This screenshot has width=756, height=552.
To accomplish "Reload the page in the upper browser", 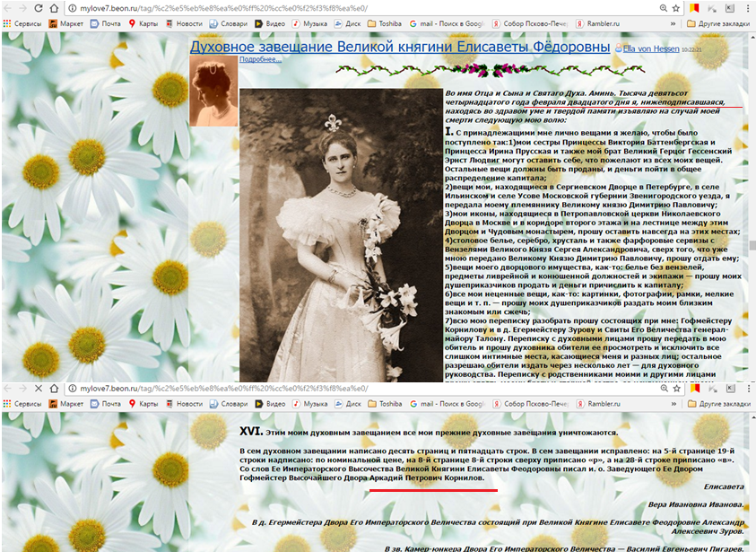I will point(39,8).
